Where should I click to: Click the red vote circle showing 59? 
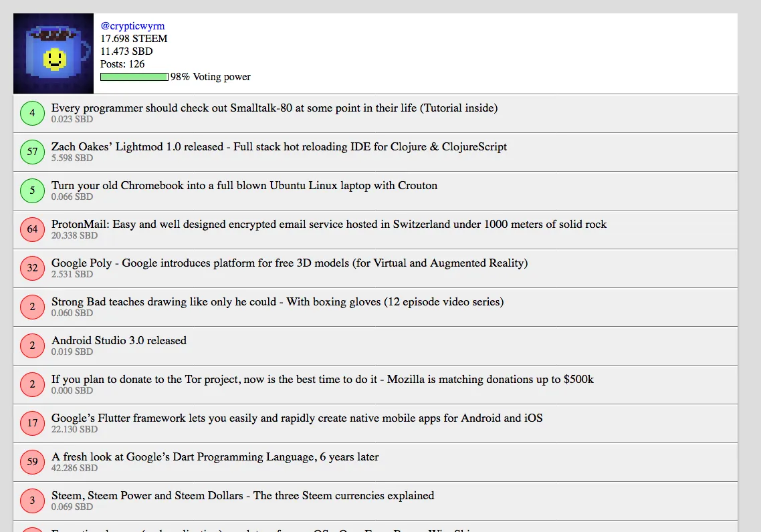33,462
